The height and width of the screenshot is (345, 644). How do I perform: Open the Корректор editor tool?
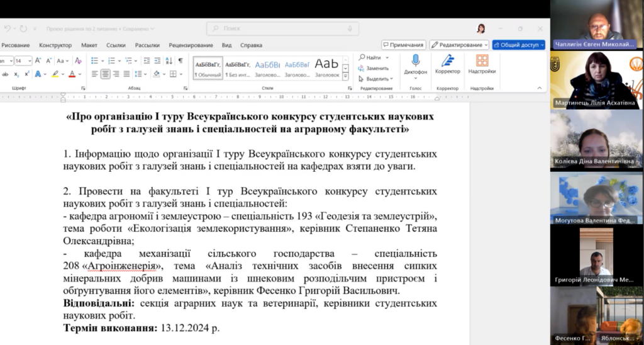click(x=447, y=61)
